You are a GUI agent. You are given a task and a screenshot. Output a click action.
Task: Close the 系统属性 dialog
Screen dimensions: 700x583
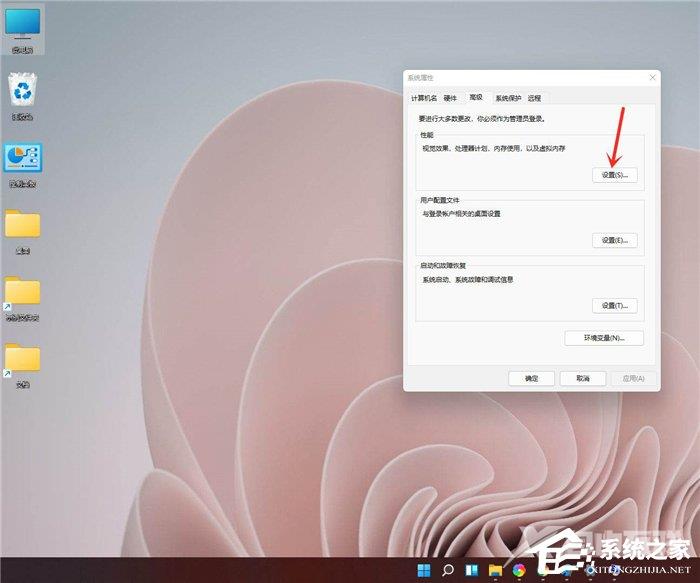coord(652,78)
